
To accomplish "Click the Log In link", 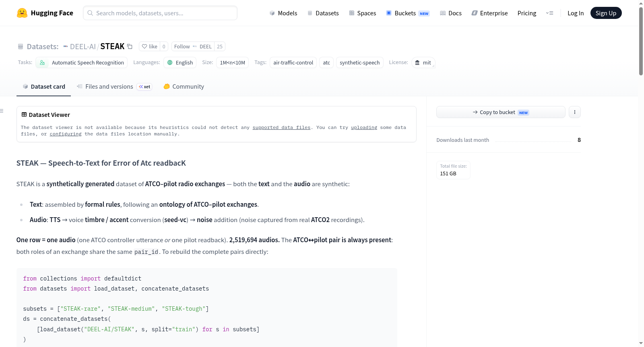I will pos(576,13).
